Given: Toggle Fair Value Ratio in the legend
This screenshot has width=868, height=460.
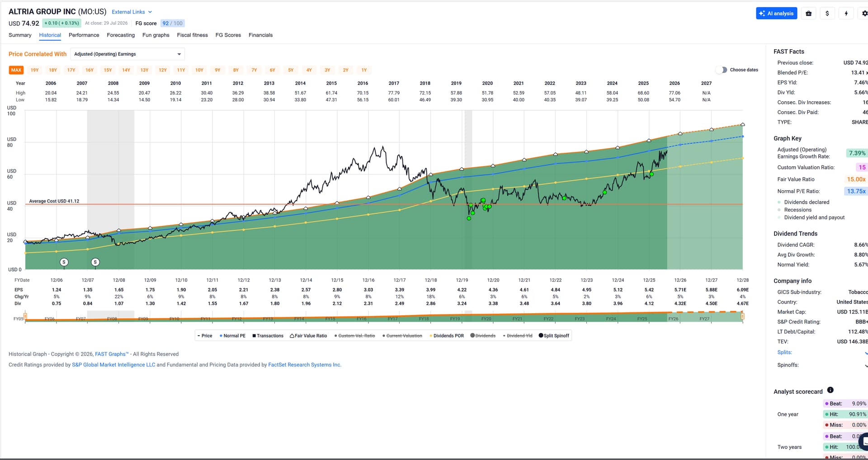Looking at the screenshot, I should pos(308,336).
